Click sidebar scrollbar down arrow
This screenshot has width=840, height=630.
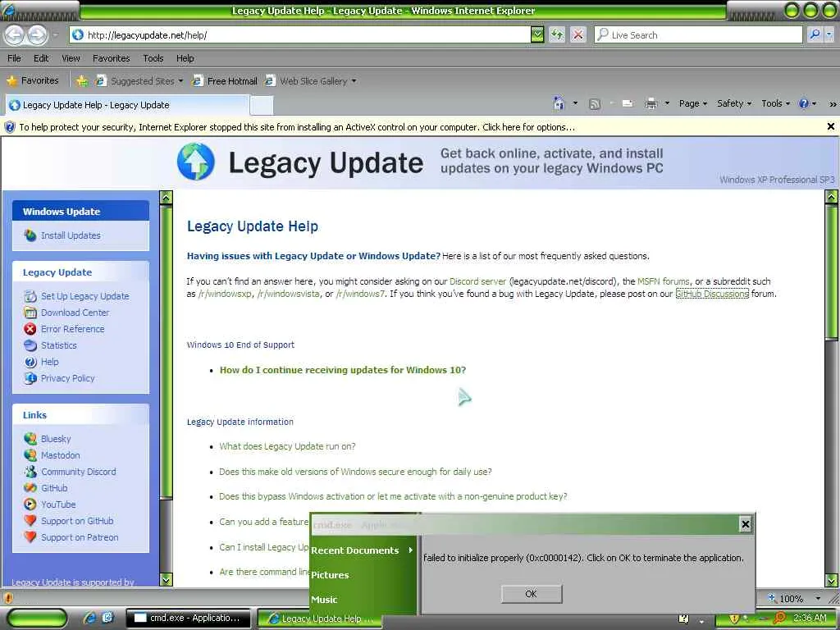click(x=167, y=580)
